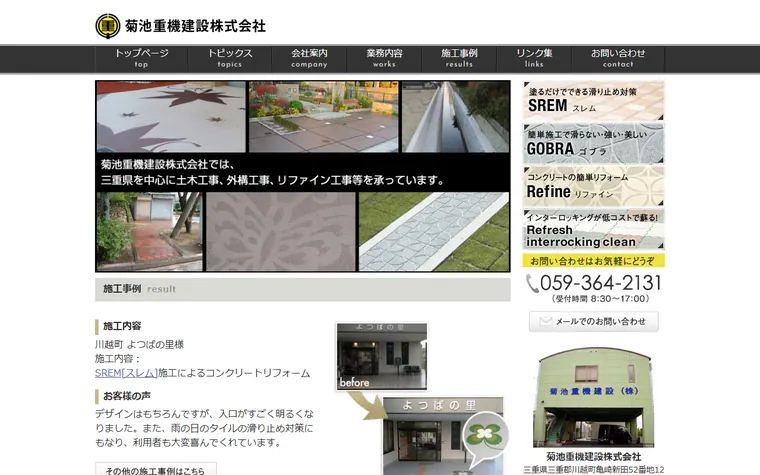Click the 菊池重機建設株式会社 header title
The height and width of the screenshot is (475, 760).
[x=195, y=26]
